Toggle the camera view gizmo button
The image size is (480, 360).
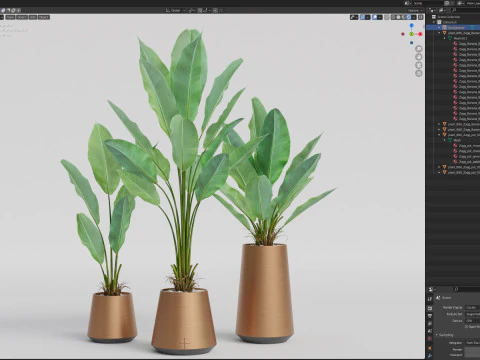pyautogui.click(x=419, y=65)
